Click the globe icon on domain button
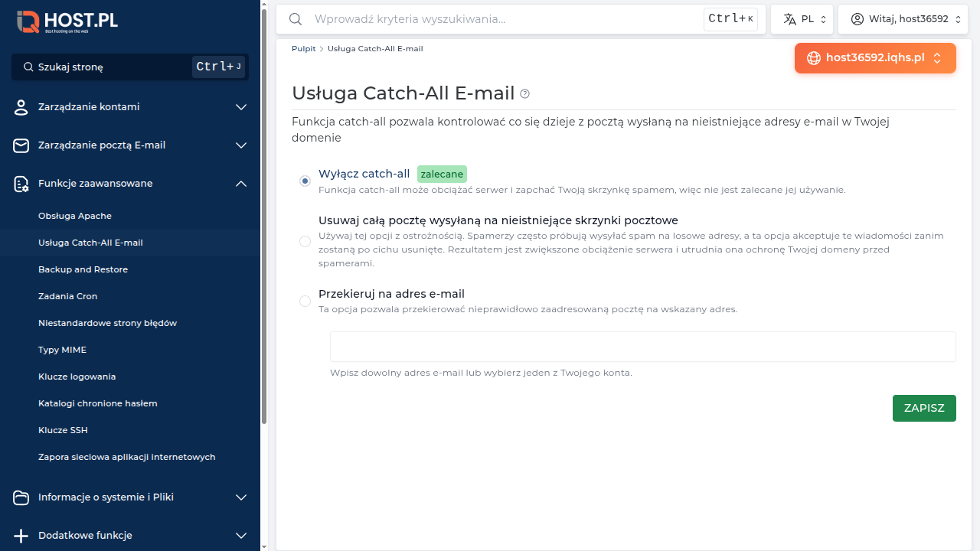This screenshot has width=980, height=551. point(814,58)
